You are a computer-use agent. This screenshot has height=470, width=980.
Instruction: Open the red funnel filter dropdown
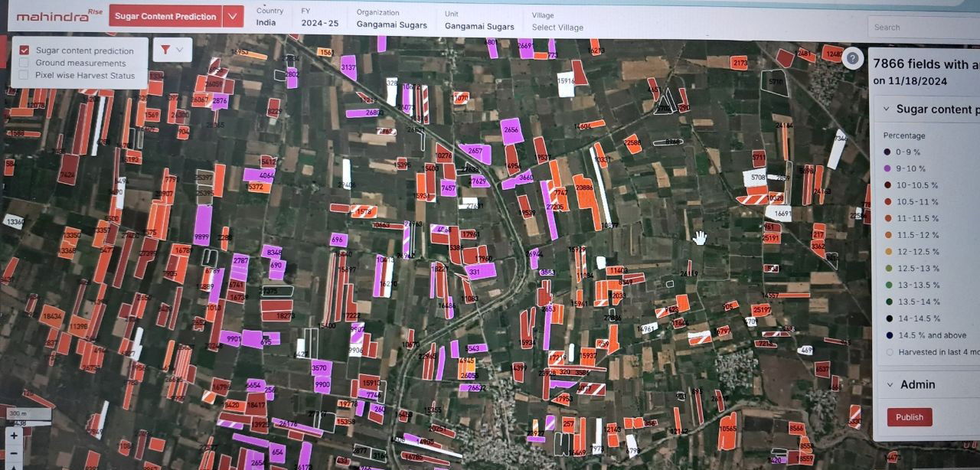tap(172, 50)
